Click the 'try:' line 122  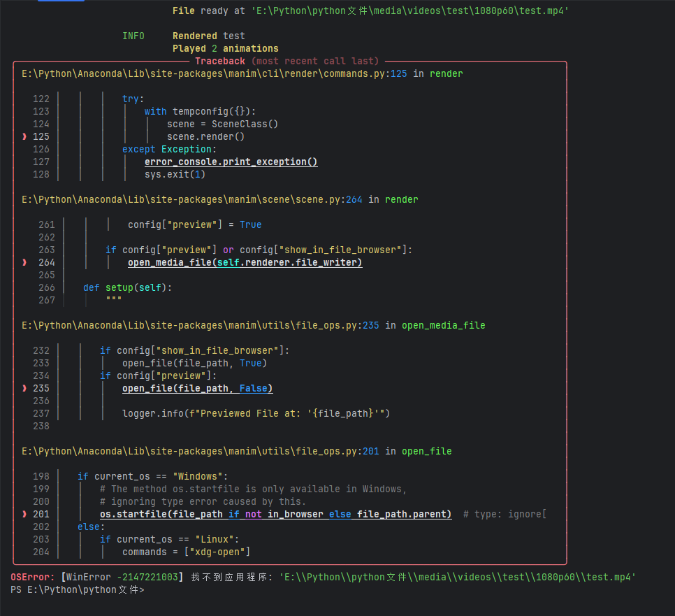(x=133, y=99)
